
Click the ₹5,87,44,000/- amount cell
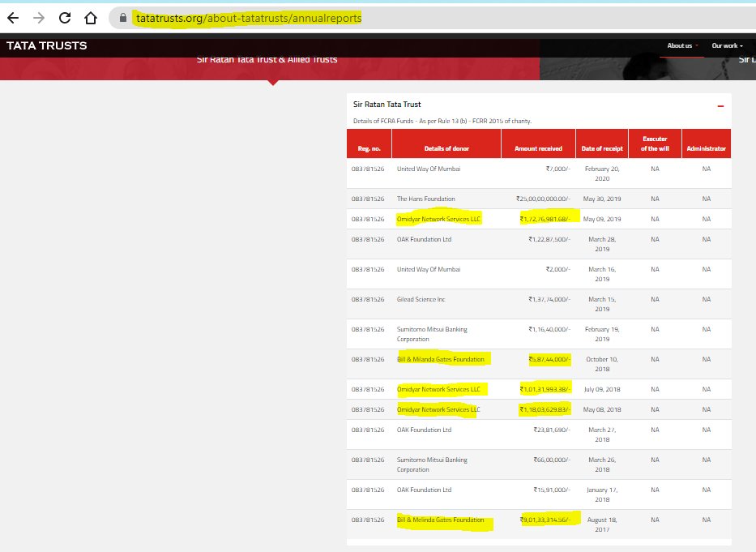click(549, 359)
